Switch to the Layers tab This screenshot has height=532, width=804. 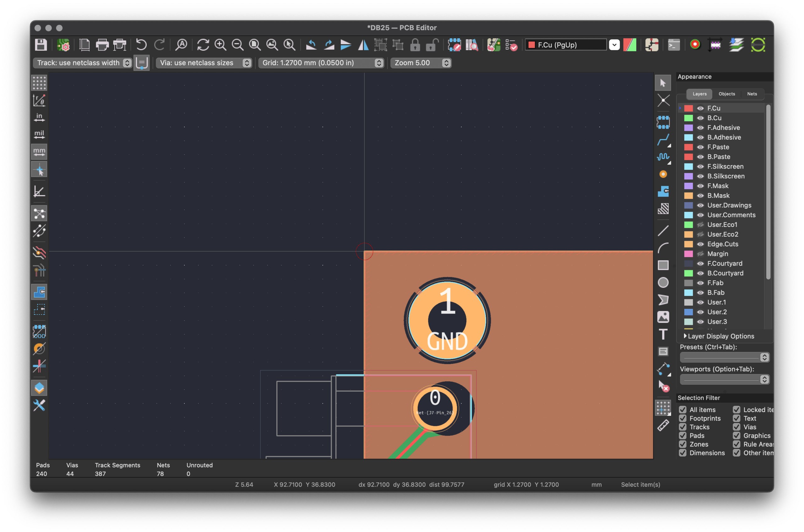point(699,94)
